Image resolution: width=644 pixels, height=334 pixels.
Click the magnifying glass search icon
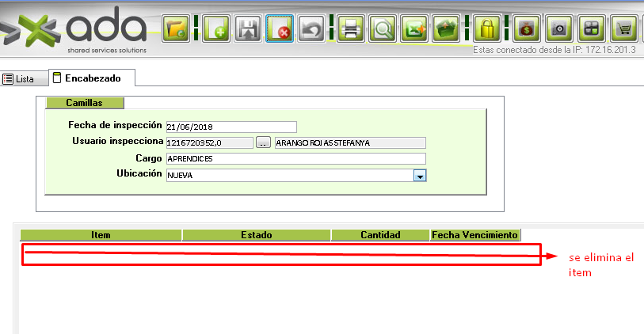tap(383, 28)
